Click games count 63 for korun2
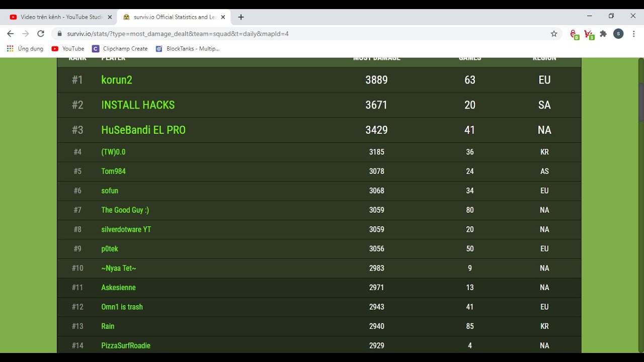Image resolution: width=644 pixels, height=362 pixels. tap(470, 80)
